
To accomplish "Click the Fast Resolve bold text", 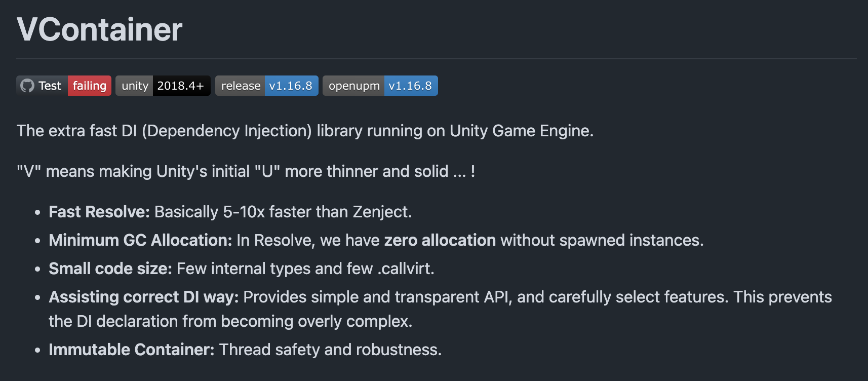I will click(99, 212).
